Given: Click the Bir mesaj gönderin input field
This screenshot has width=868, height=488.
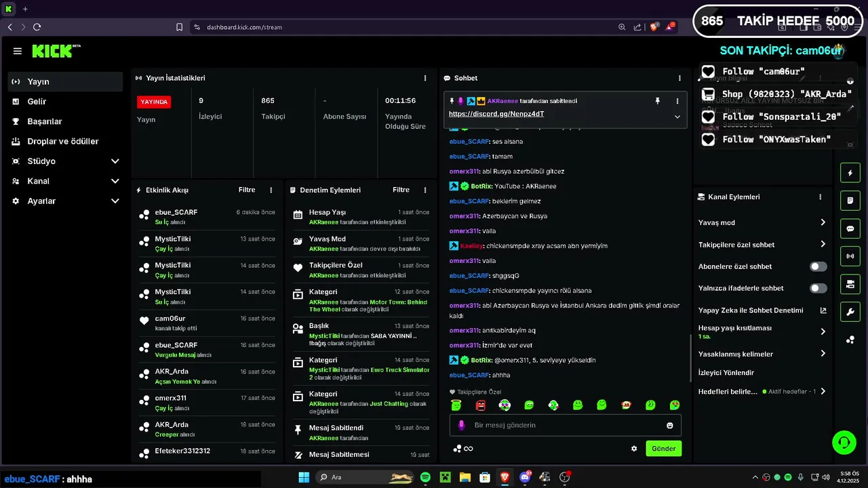Looking at the screenshot, I should click(566, 425).
